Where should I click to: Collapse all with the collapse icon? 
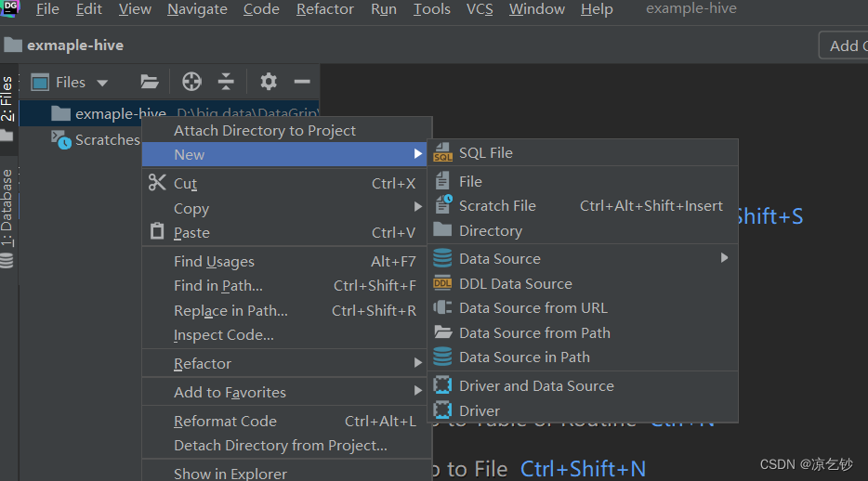[x=226, y=82]
